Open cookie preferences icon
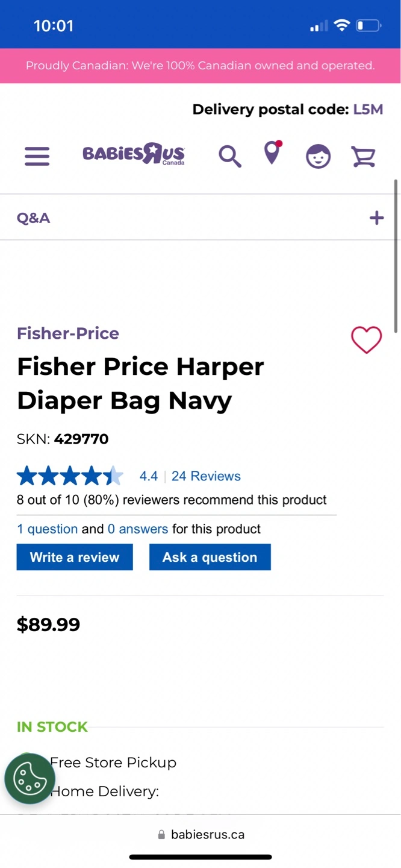Image resolution: width=401 pixels, height=868 pixels. [x=30, y=778]
